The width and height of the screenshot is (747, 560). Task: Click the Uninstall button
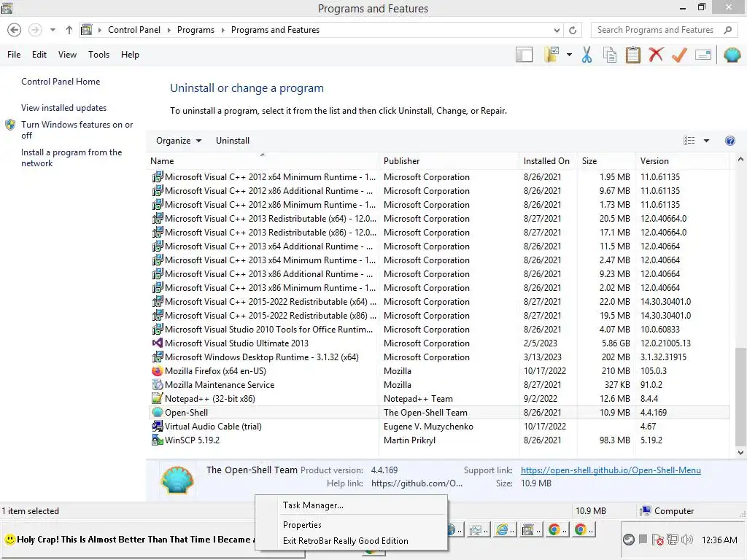(x=233, y=141)
